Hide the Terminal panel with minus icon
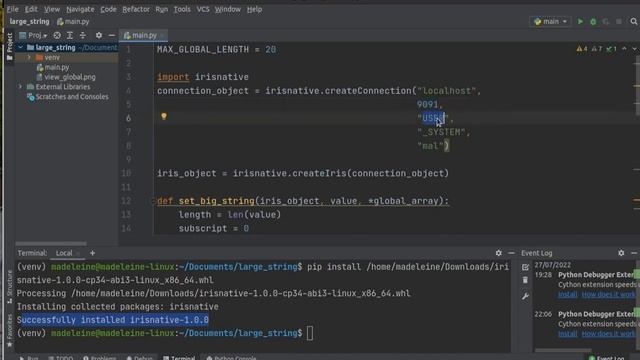This screenshot has width=640, height=360. point(511,253)
